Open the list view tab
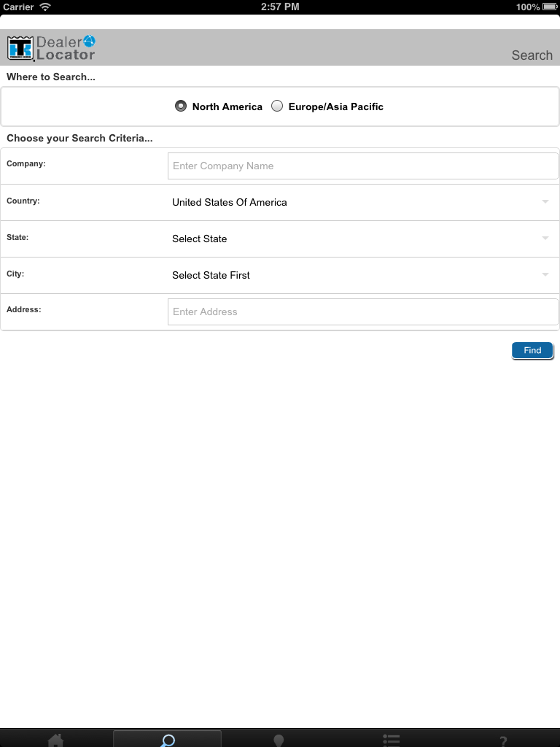The width and height of the screenshot is (560, 747). coord(391,741)
